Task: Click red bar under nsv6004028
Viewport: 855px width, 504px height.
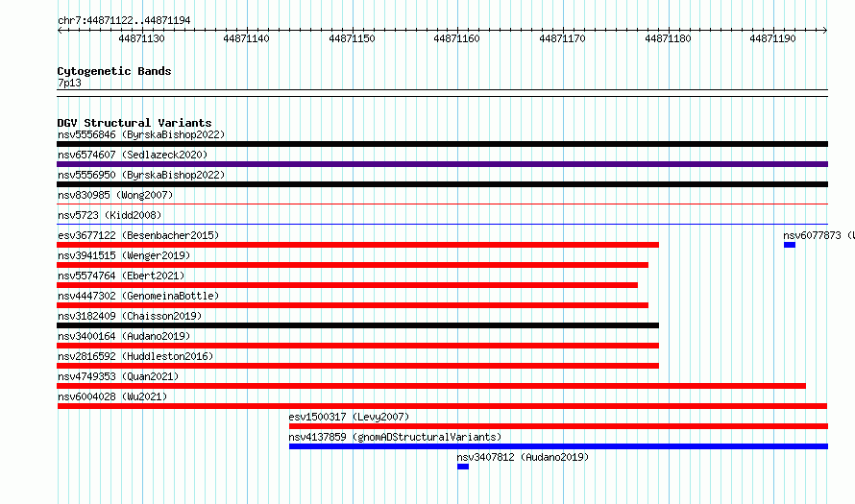Action: (x=442, y=406)
